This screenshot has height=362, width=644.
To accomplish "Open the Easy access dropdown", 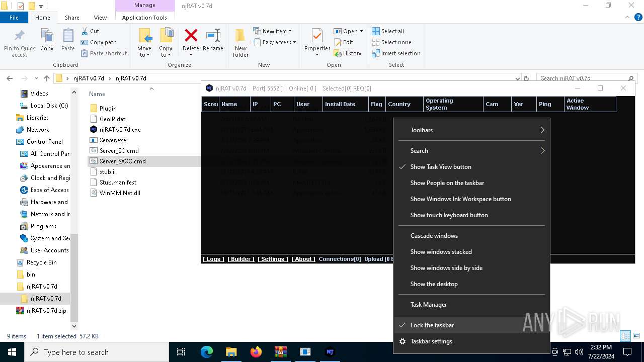I will pos(274,42).
